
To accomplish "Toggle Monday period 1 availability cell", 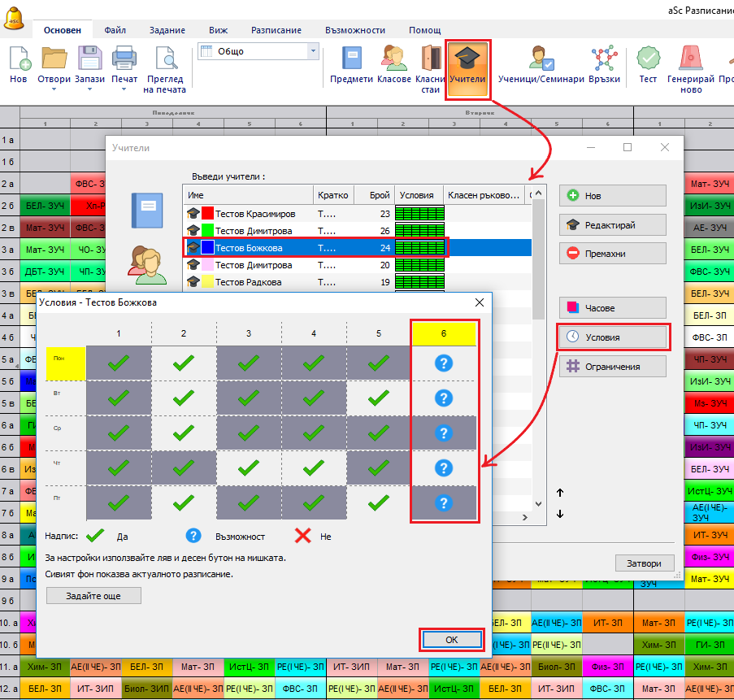I will pos(119,363).
